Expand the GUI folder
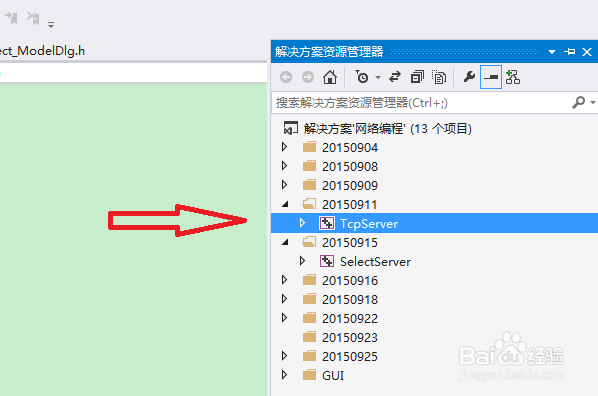 [285, 375]
